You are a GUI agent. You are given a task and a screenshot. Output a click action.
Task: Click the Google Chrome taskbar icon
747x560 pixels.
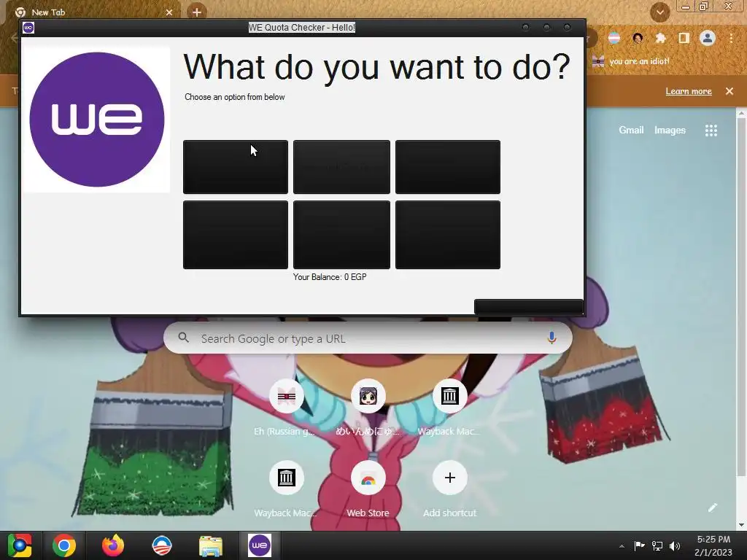64,545
